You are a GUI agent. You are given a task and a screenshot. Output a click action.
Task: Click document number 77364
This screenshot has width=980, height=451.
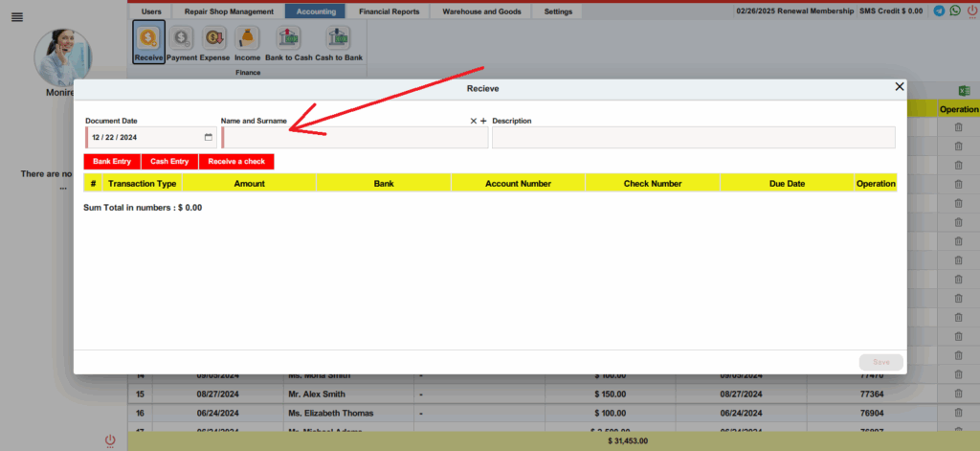pos(873,395)
